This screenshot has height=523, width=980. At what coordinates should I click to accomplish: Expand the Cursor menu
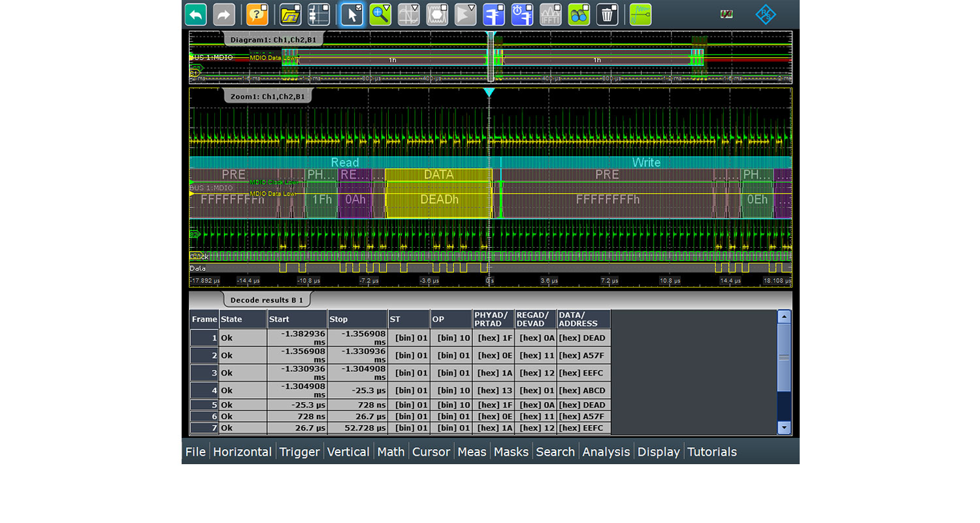coord(431,452)
